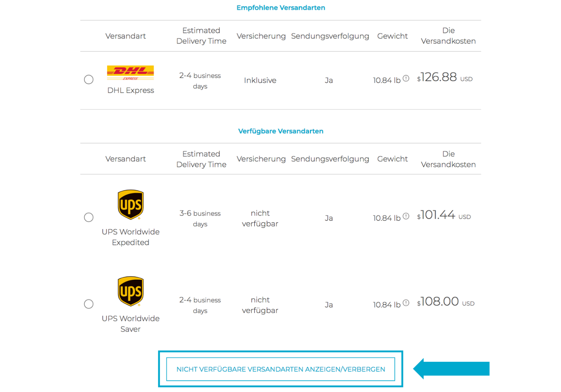Click UPS Worldwide Saver label text
Image resolution: width=561 pixels, height=392 pixels.
point(131,324)
